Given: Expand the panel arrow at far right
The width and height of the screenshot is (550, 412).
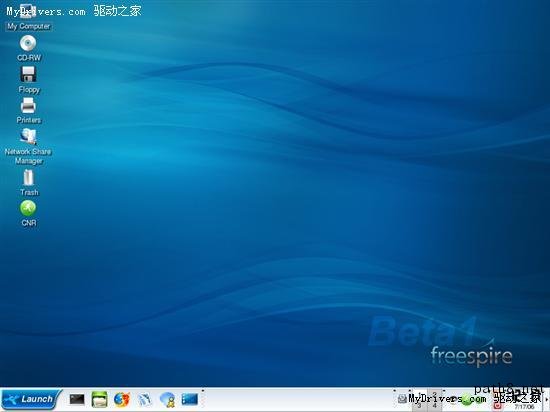Looking at the screenshot, I should 546,399.
